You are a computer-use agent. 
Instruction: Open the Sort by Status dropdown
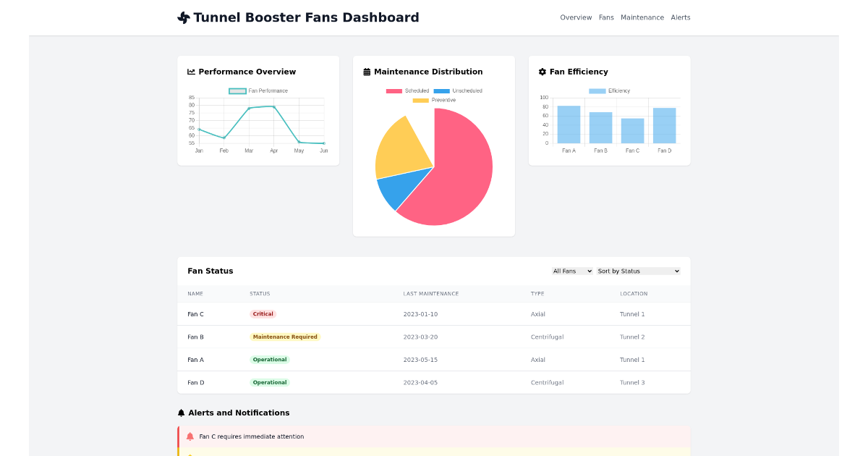(x=639, y=271)
